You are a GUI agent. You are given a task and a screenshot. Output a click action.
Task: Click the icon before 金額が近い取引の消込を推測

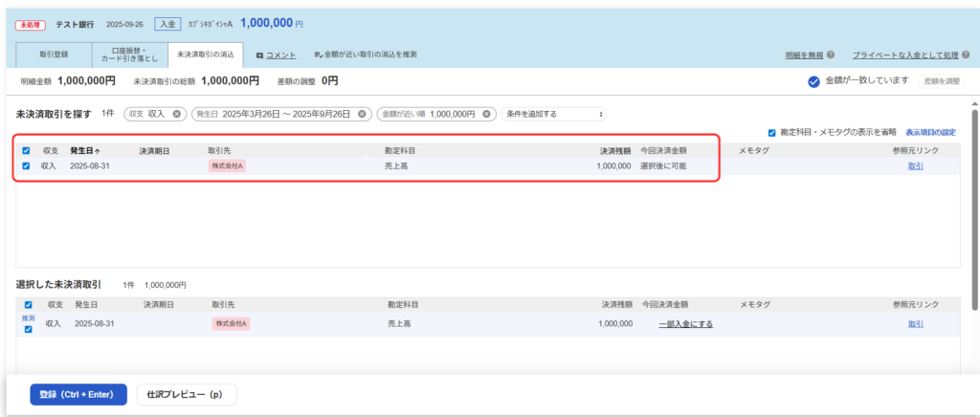click(x=318, y=55)
